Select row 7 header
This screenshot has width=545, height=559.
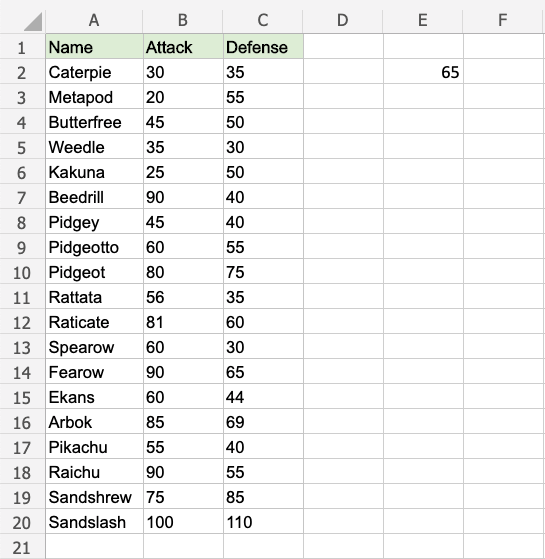coord(22,198)
